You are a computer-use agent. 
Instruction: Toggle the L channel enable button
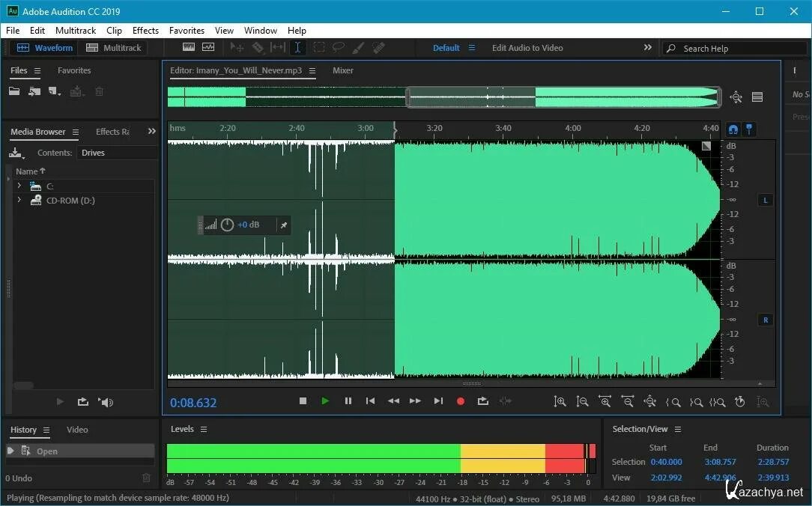click(x=765, y=200)
